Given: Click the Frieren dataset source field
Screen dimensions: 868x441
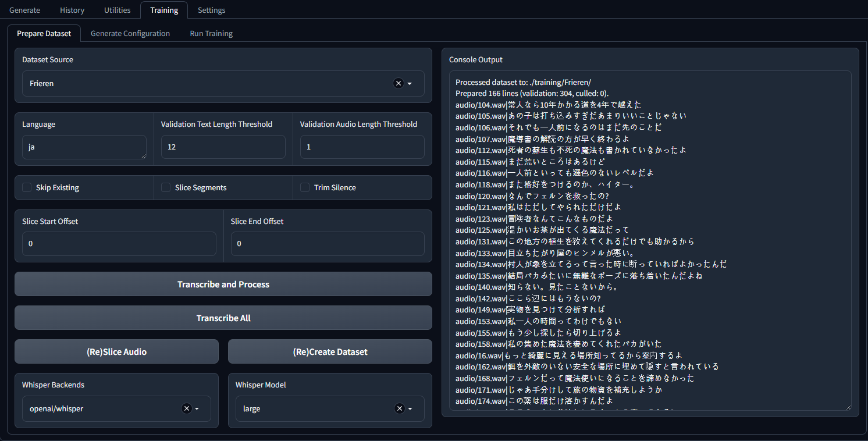Looking at the screenshot, I should (x=223, y=84).
